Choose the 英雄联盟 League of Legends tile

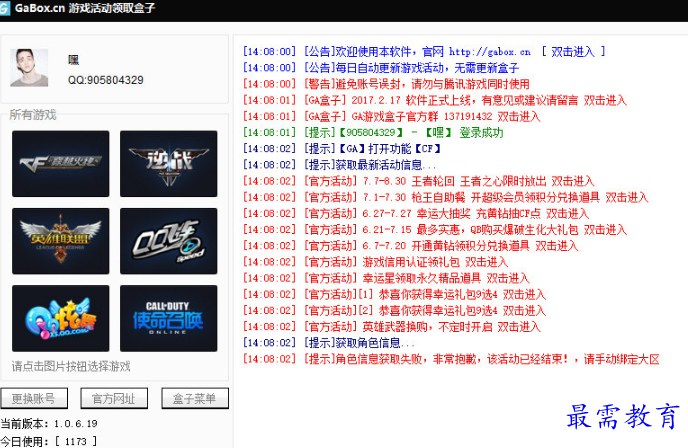coord(61,241)
